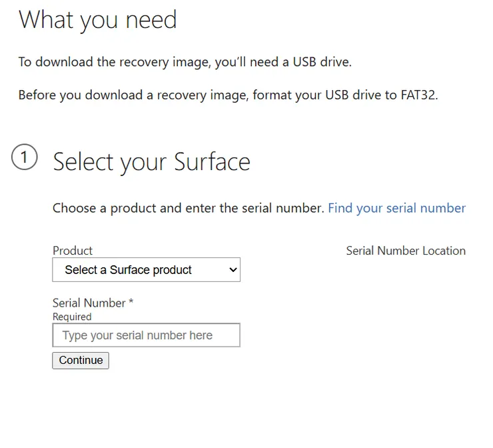493x448 pixels.
Task: Click the word FAT32 in the instructions
Action: tap(419, 95)
